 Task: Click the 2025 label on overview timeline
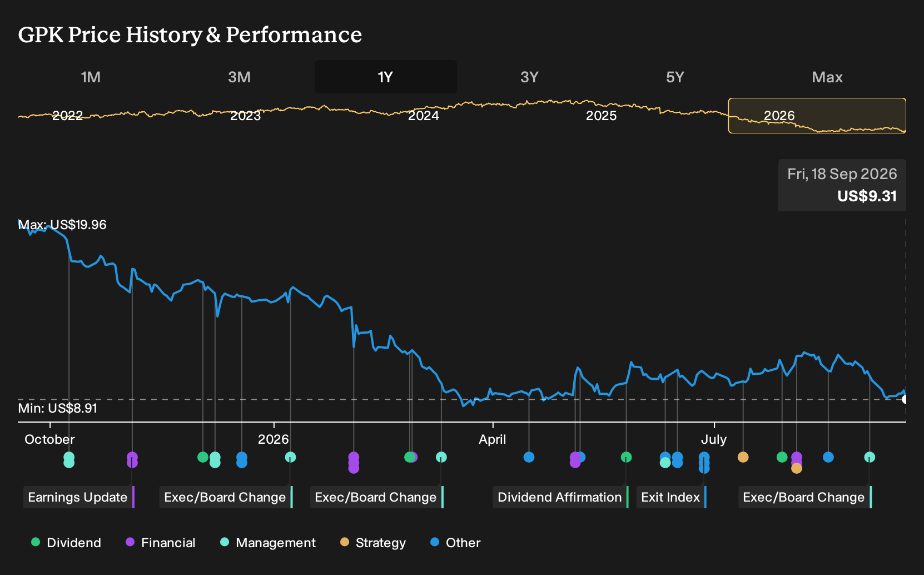point(602,116)
